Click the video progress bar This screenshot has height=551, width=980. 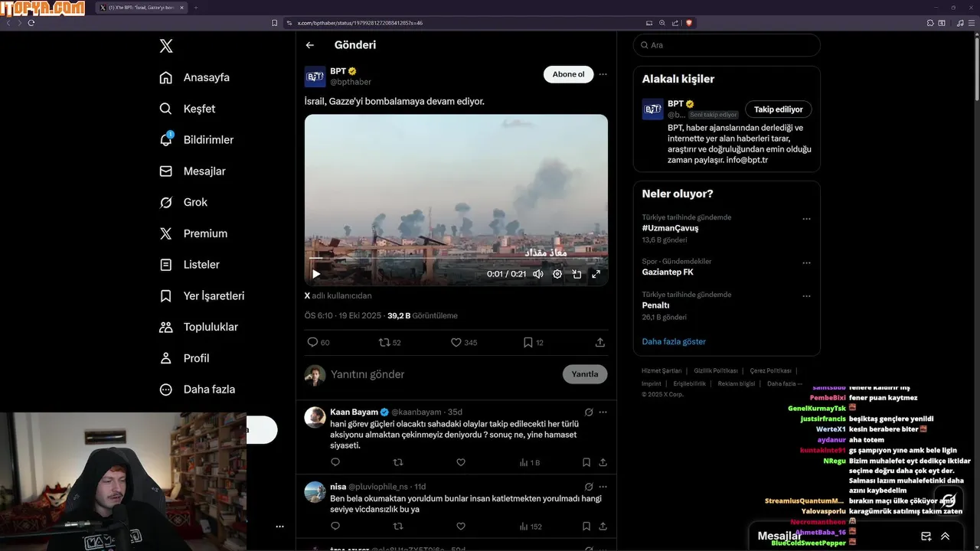click(456, 259)
